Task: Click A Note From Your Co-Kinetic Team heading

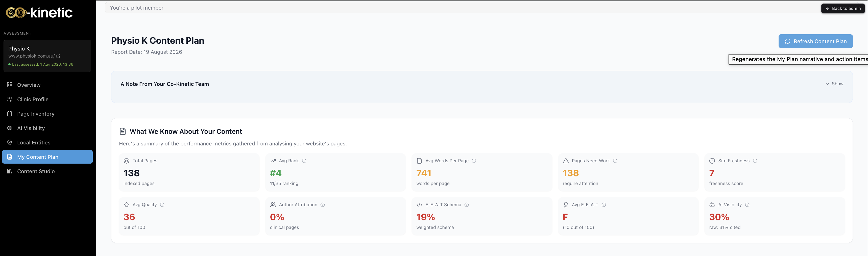Action: [165, 84]
